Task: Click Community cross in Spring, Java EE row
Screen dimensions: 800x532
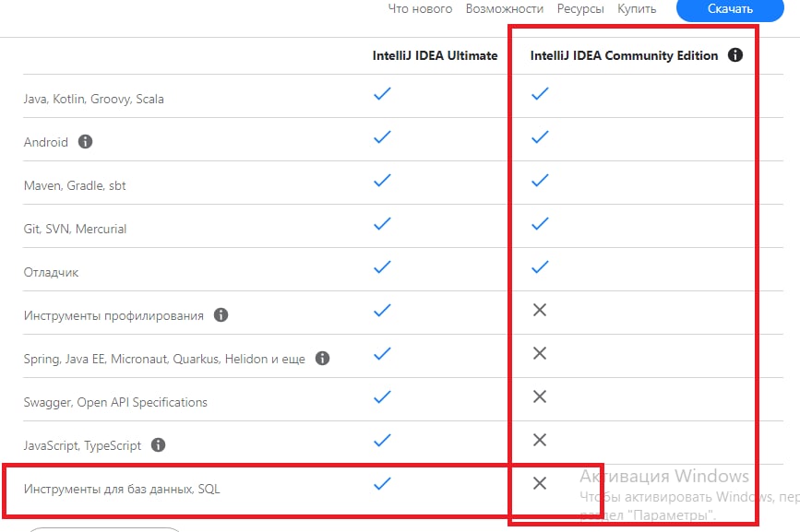Action: tap(540, 353)
